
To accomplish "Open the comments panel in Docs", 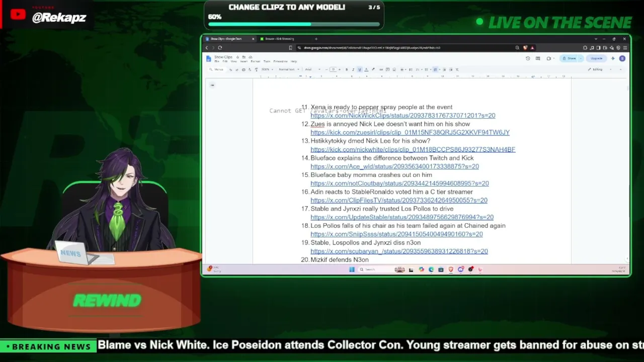I will click(x=538, y=58).
